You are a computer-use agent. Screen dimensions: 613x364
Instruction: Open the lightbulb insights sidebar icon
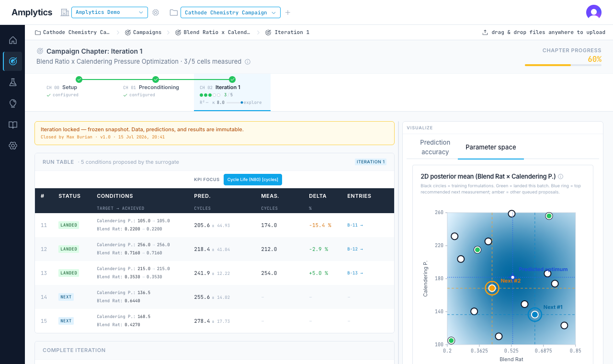click(x=13, y=103)
